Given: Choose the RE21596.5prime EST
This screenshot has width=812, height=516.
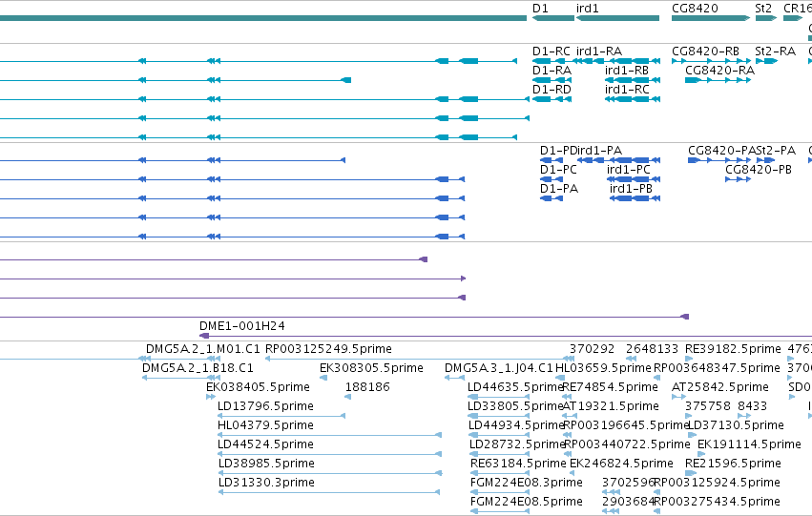Looking at the screenshot, I should click(733, 464).
